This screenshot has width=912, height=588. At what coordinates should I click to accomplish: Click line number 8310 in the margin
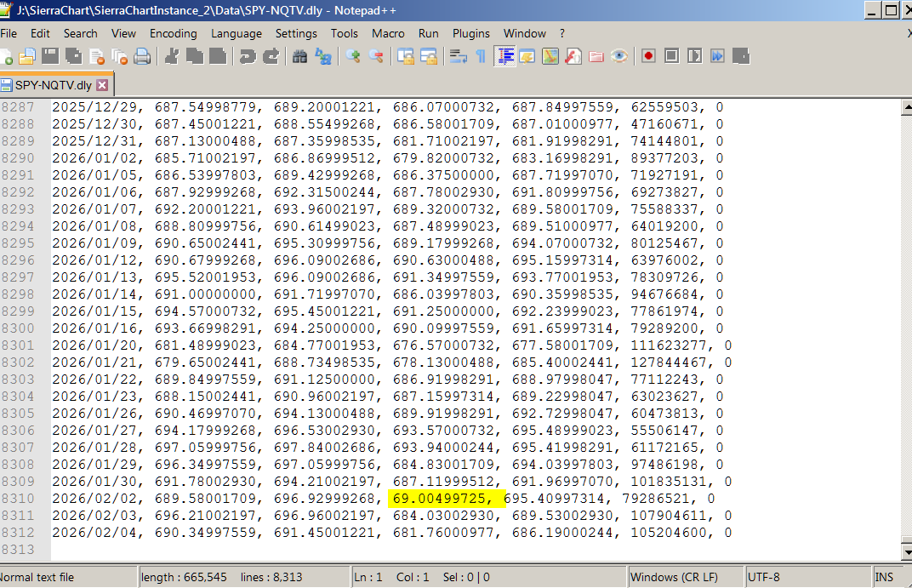tap(18, 499)
